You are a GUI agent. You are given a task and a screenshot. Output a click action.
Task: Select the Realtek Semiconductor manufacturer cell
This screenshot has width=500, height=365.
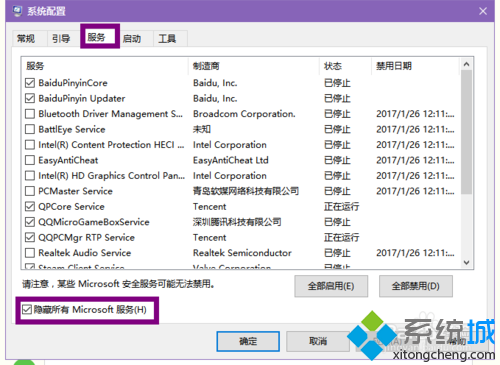point(242,253)
